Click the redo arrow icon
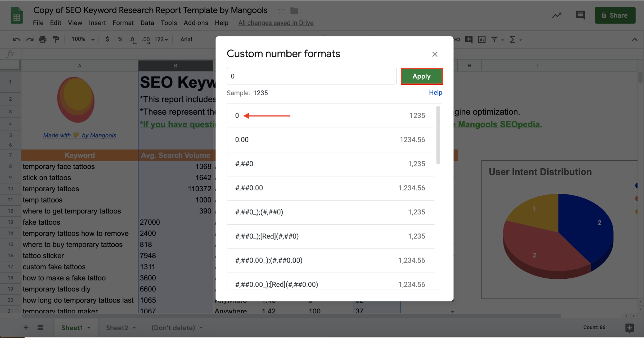The image size is (644, 338). (x=30, y=40)
